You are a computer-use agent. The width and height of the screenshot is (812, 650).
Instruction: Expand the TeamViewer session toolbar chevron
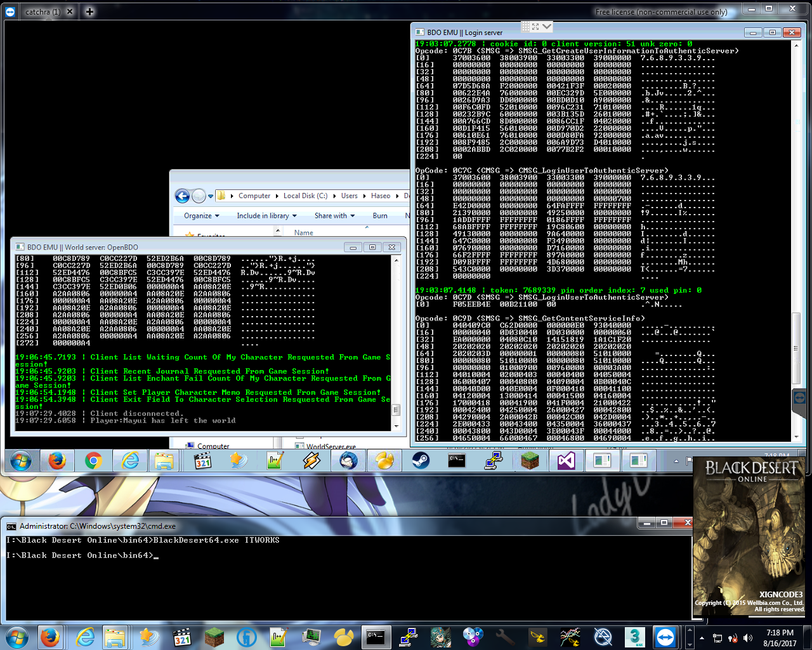click(547, 26)
